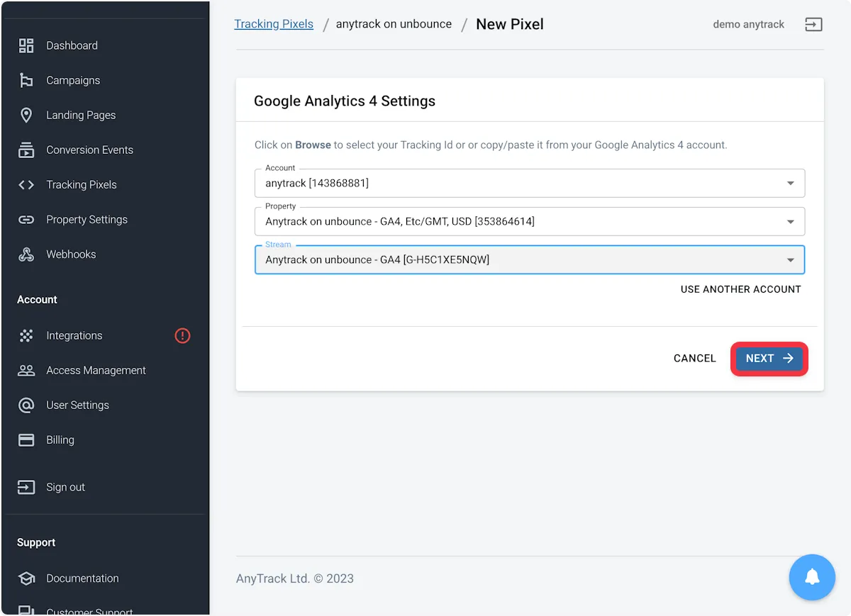Image resolution: width=851 pixels, height=616 pixels.
Task: Click the Conversion Events icon
Action: click(x=26, y=150)
